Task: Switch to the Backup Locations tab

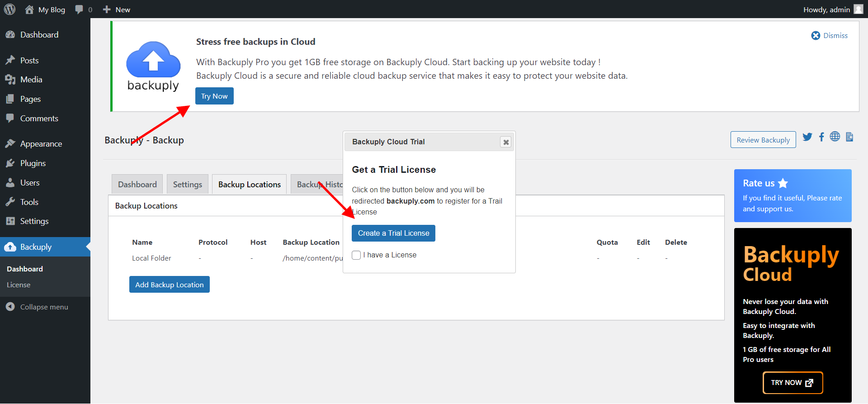Action: point(250,185)
